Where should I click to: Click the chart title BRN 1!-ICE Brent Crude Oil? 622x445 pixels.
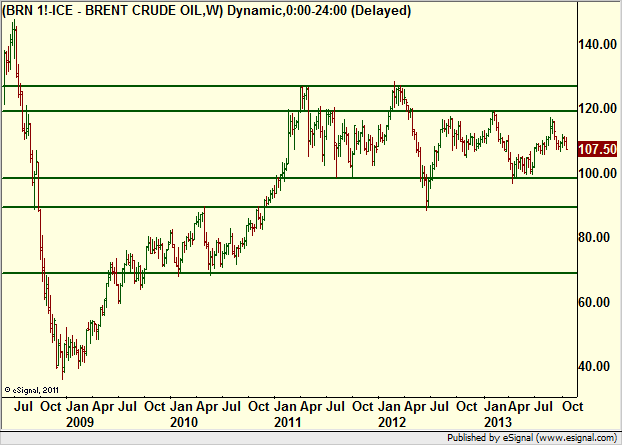206,10
